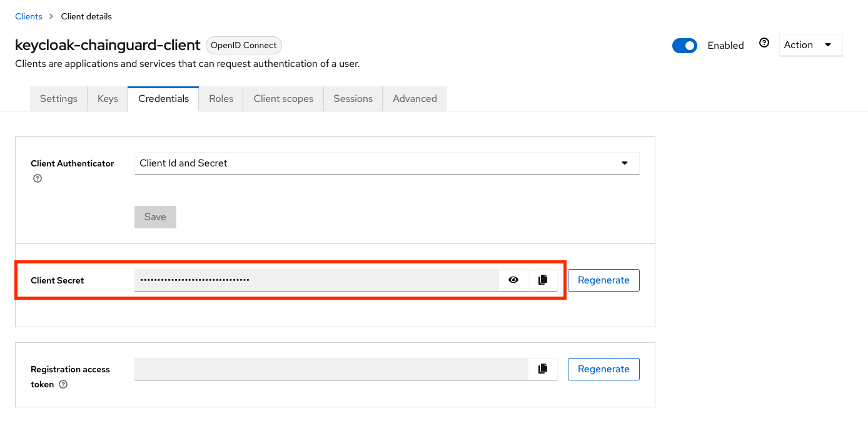The width and height of the screenshot is (868, 433).
Task: Switch to the Settings tab
Action: click(x=58, y=98)
